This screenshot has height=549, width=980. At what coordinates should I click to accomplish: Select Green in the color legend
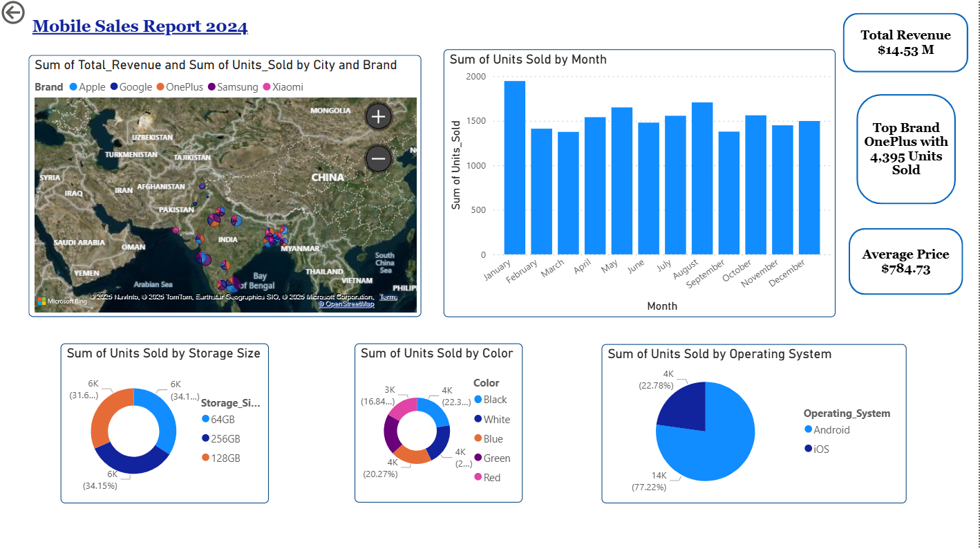[493, 458]
